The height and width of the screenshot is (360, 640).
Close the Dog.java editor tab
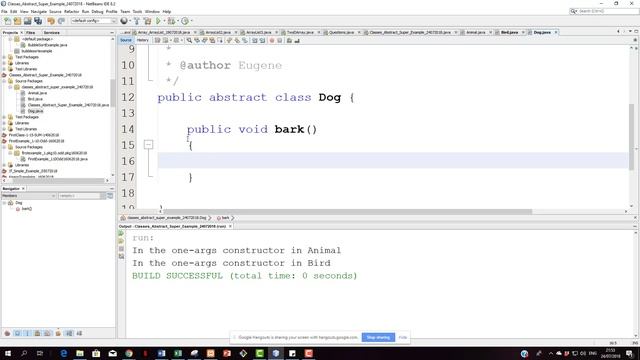click(556, 32)
